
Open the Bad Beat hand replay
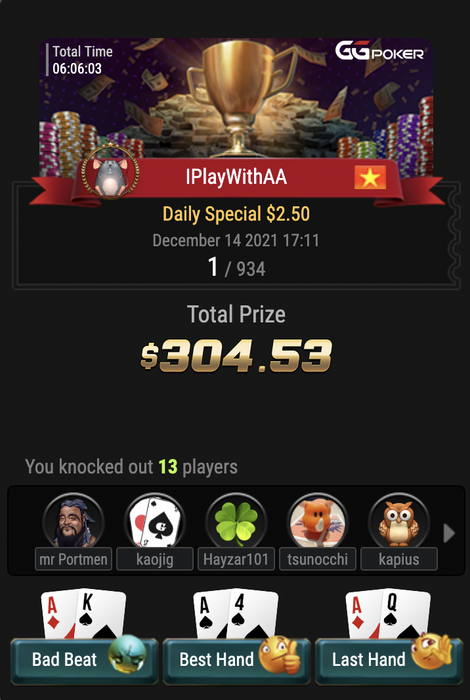(x=84, y=661)
